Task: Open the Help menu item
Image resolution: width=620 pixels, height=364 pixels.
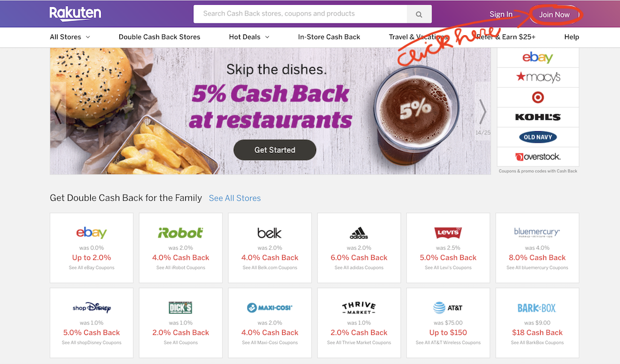Action: point(572,37)
